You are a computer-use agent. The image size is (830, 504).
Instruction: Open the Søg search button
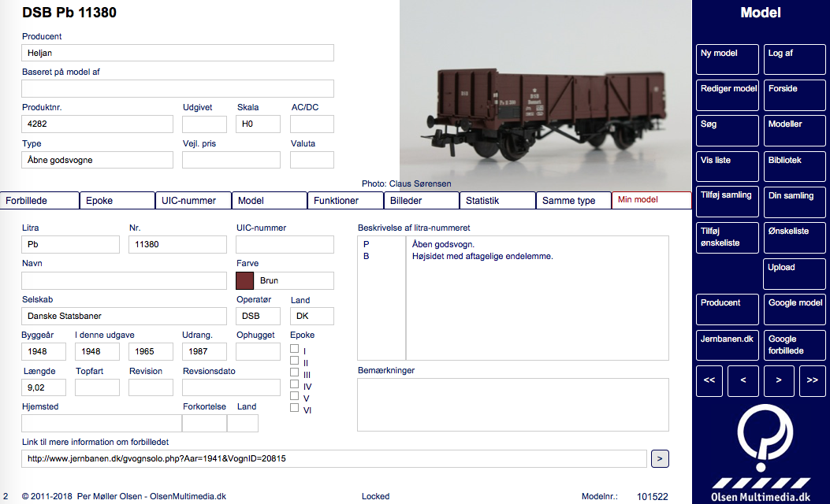pos(728,131)
